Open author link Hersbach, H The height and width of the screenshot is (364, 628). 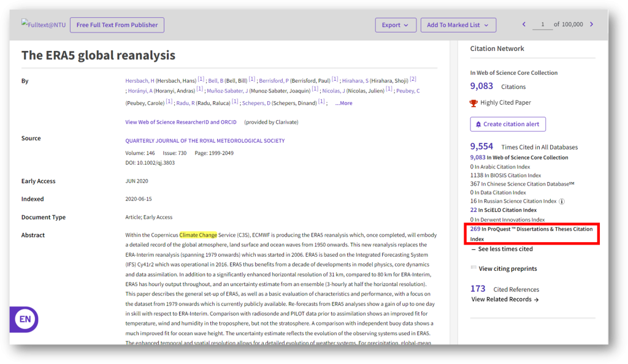point(140,81)
